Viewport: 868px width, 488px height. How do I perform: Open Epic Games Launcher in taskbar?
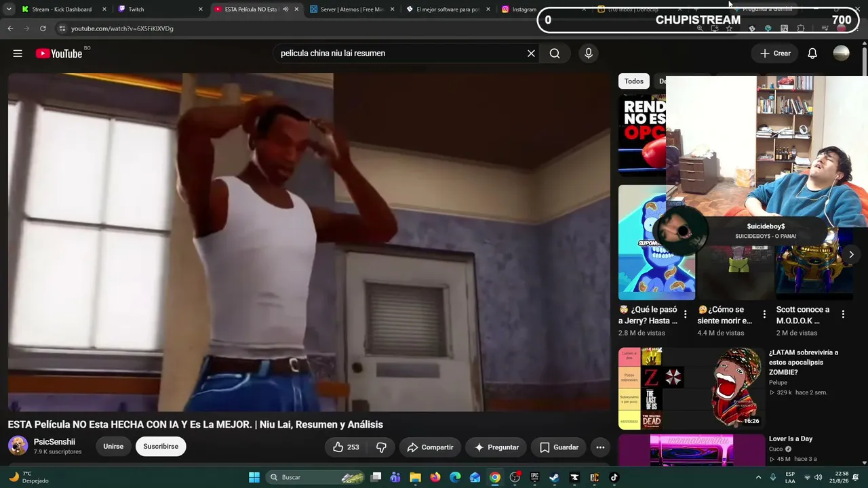click(534, 477)
